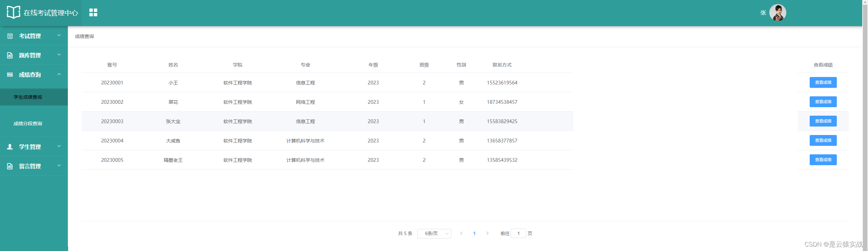Click the 性别 column header
The width and height of the screenshot is (868, 251).
[x=461, y=65]
